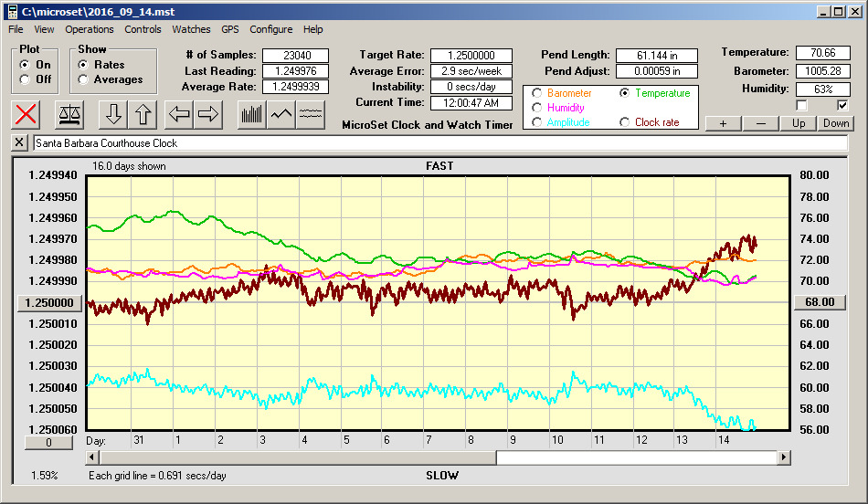The width and height of the screenshot is (868, 504).
Task: Click the Down button
Action: [x=836, y=123]
